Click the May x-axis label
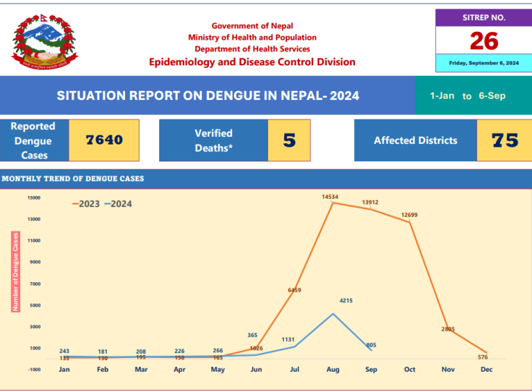Screen dimensions: 532x392 tap(218, 370)
